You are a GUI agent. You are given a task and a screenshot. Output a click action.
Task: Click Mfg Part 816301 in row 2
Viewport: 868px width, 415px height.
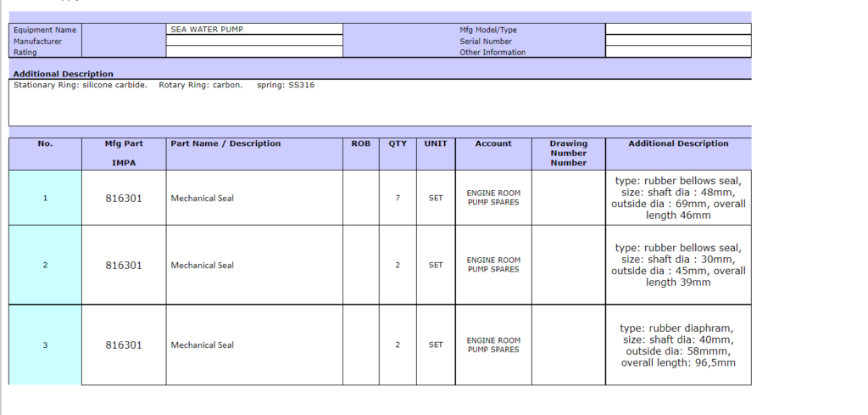[124, 265]
